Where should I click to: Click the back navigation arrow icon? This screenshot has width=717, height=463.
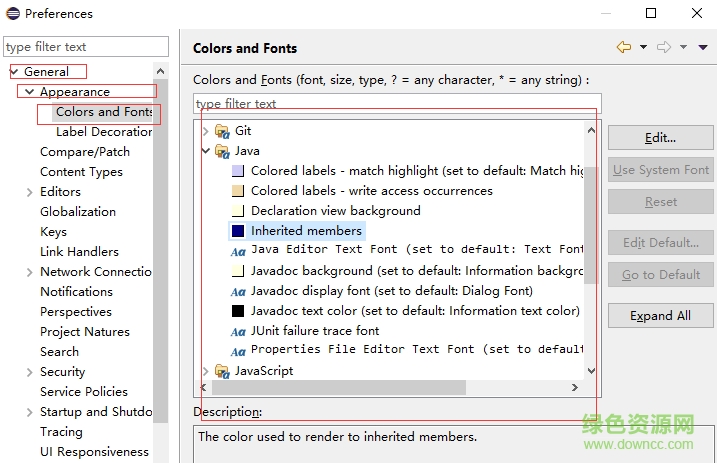pos(624,48)
